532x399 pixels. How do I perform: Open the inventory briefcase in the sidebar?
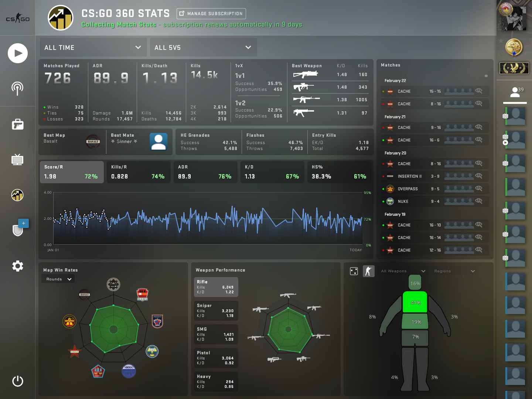tap(17, 124)
